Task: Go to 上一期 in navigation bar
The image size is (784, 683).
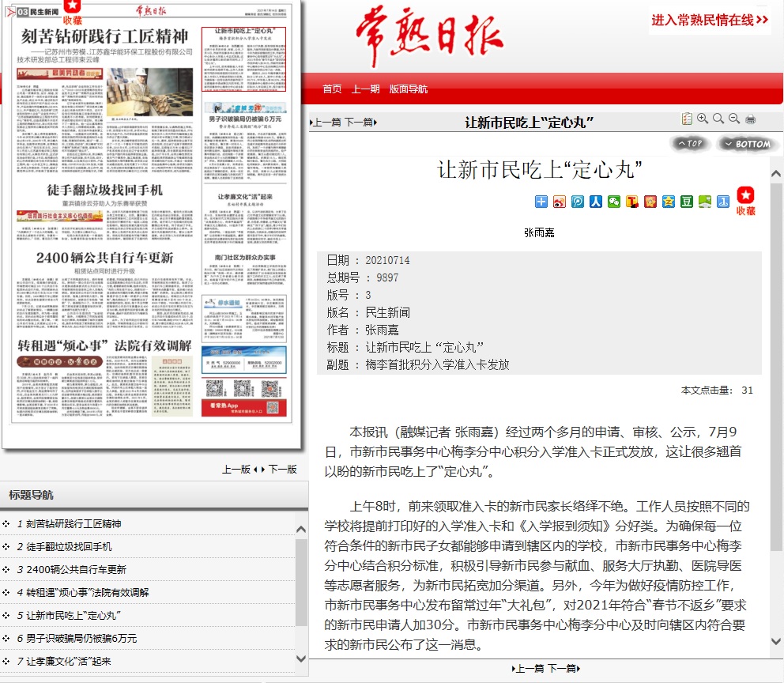Action: [x=365, y=89]
